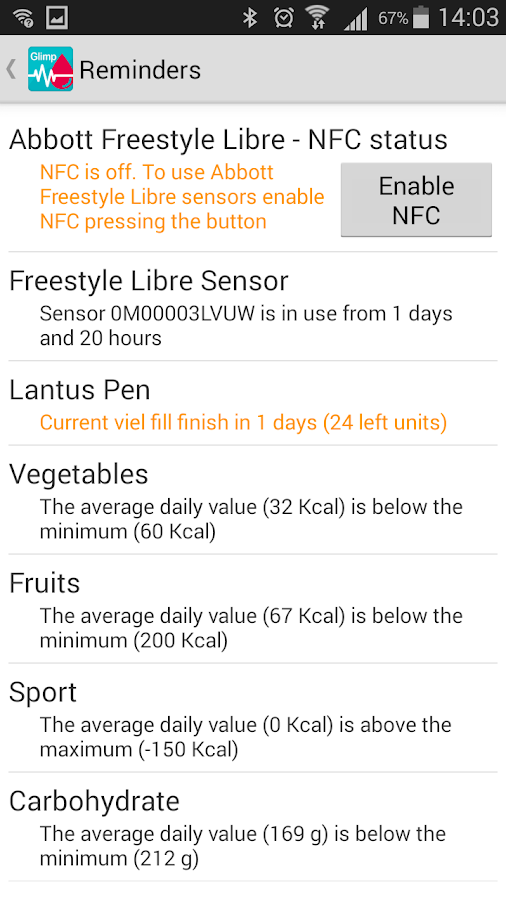This screenshot has height=900, width=506.
Task: Open the Freestyle Libre Sensor reminder
Action: click(x=253, y=307)
